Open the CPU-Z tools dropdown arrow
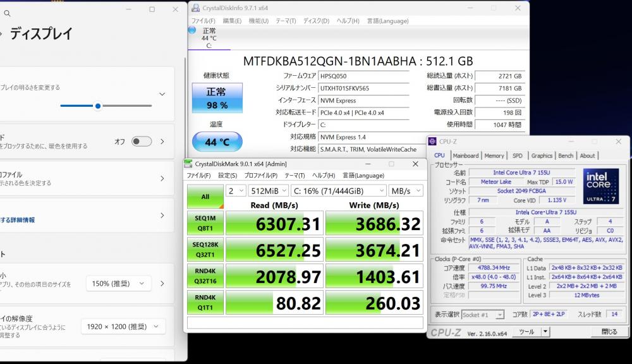Screen dimensions: 632x364 coord(545,332)
